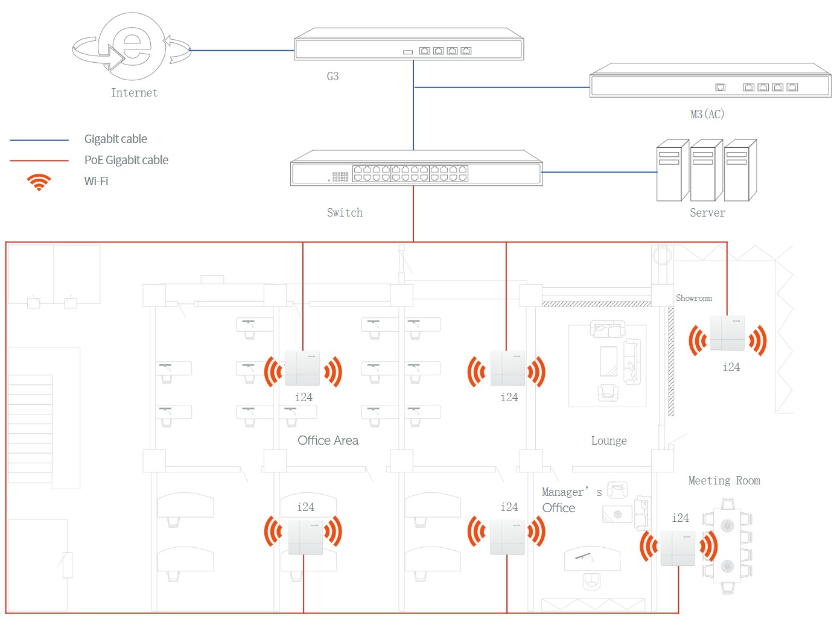The image size is (840, 622).
Task: Click the "Gigabit cable" legend text
Action: point(116,139)
